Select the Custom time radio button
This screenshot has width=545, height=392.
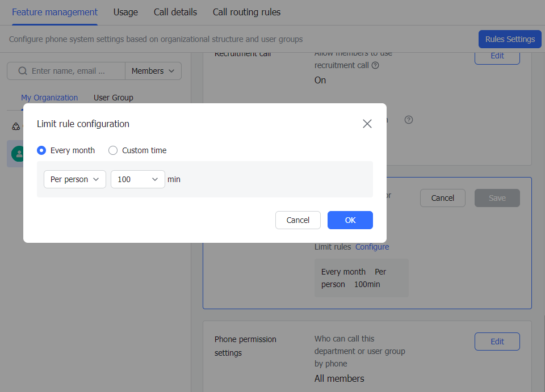[112, 150]
